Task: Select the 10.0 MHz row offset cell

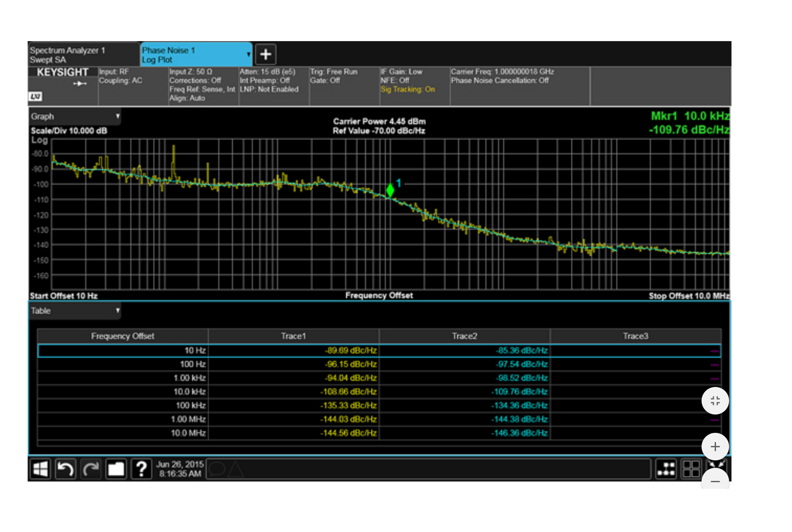Action: pos(123,433)
